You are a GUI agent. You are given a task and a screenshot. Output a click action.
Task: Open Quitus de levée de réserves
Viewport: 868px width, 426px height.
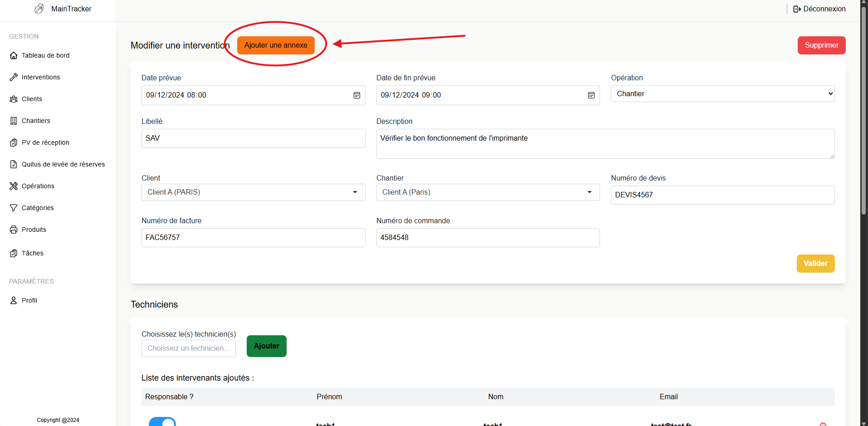tap(63, 164)
